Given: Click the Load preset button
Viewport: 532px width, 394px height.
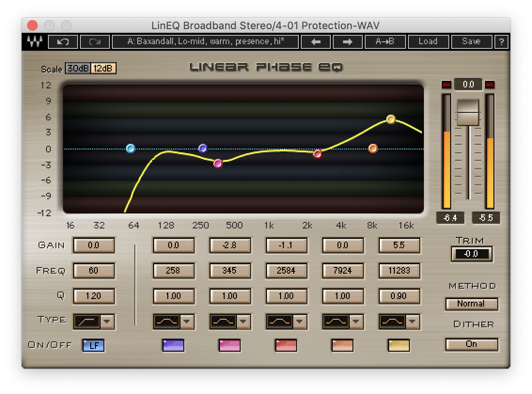Looking at the screenshot, I should coord(428,42).
